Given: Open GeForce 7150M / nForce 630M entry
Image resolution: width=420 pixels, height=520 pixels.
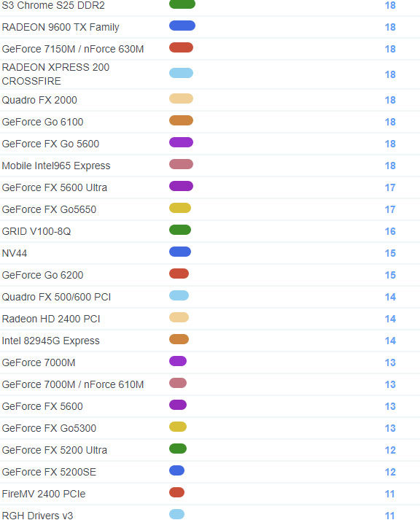Looking at the screenshot, I should pos(73,49).
